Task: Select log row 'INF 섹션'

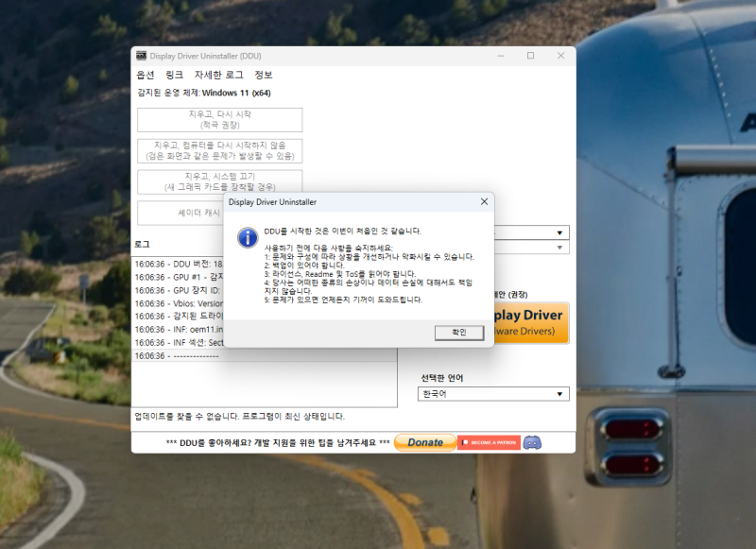Action: [179, 343]
